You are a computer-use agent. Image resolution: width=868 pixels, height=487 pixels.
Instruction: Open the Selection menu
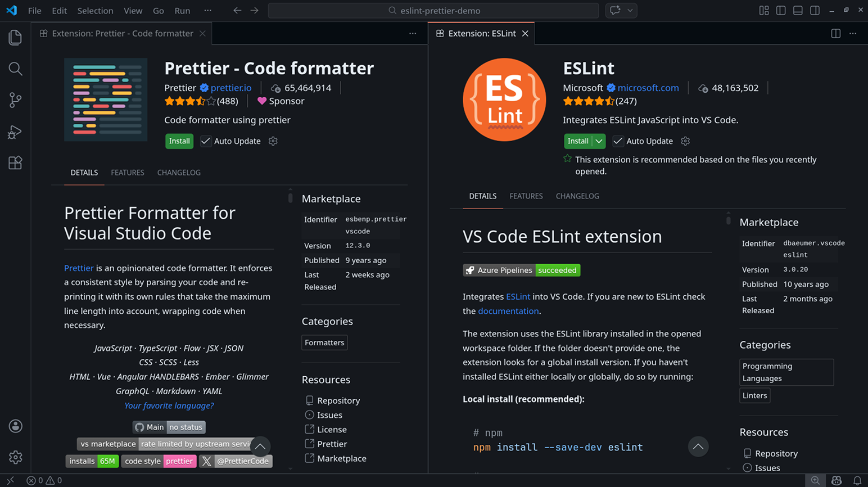[x=95, y=11]
